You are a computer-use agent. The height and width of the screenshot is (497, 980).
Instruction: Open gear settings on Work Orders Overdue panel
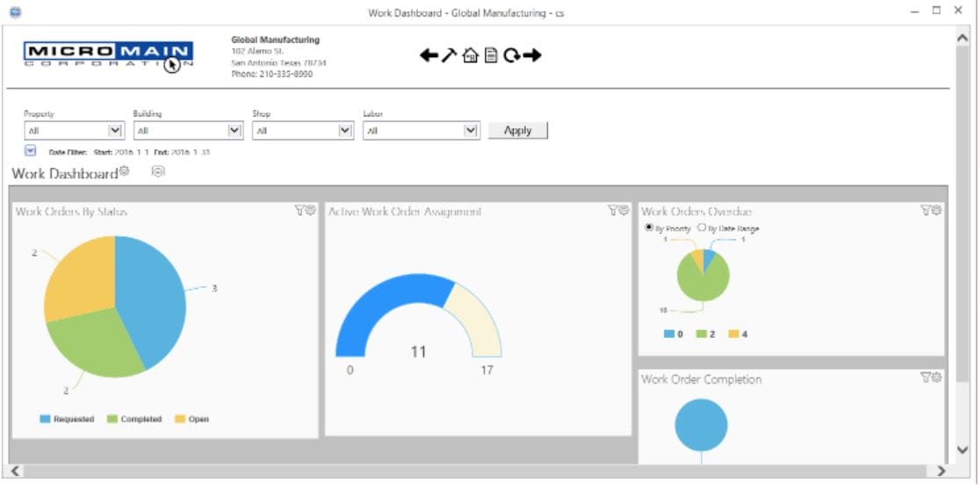pos(936,210)
